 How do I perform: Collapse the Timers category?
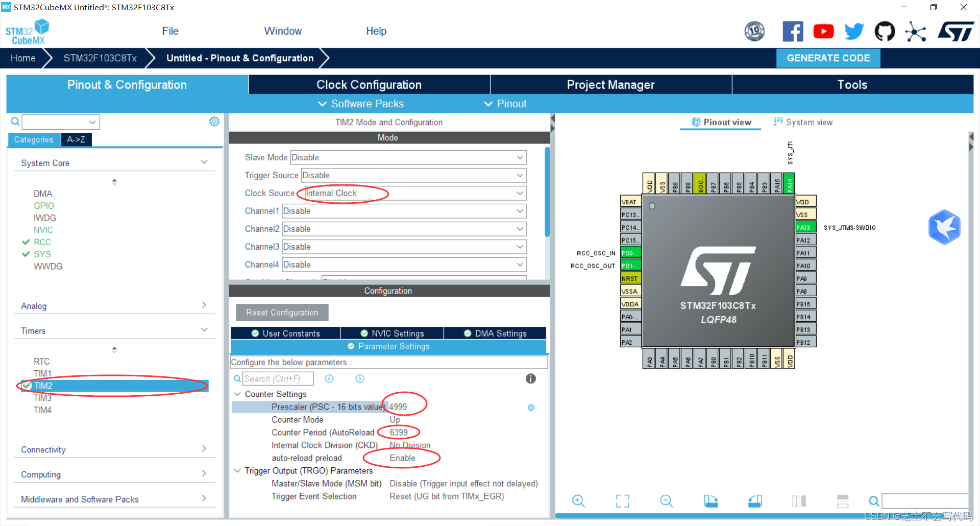coord(204,330)
